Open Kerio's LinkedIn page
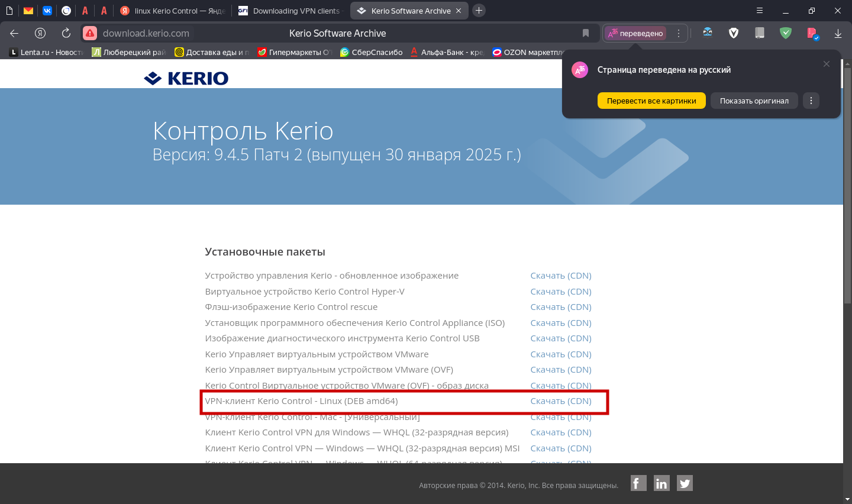852x504 pixels. pos(661,483)
